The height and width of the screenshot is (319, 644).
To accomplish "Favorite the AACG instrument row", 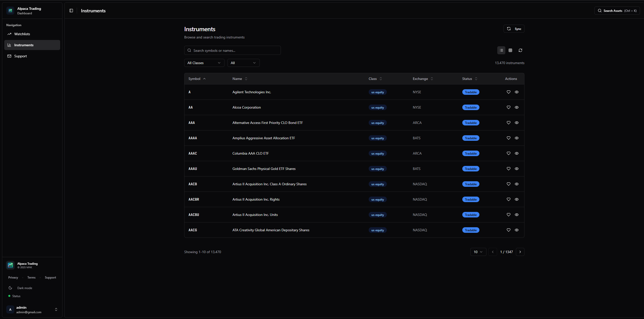I will click(508, 230).
